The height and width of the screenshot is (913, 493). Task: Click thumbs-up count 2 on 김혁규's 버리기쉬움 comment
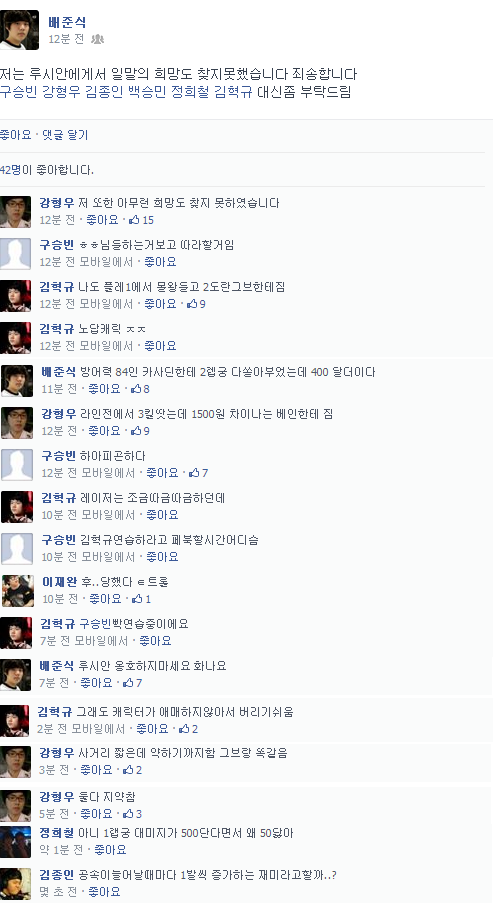189,729
